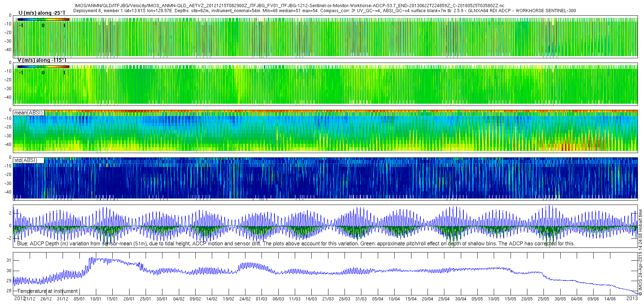The image size is (644, 304).
Task: Select the file path title line
Action: [289, 6]
